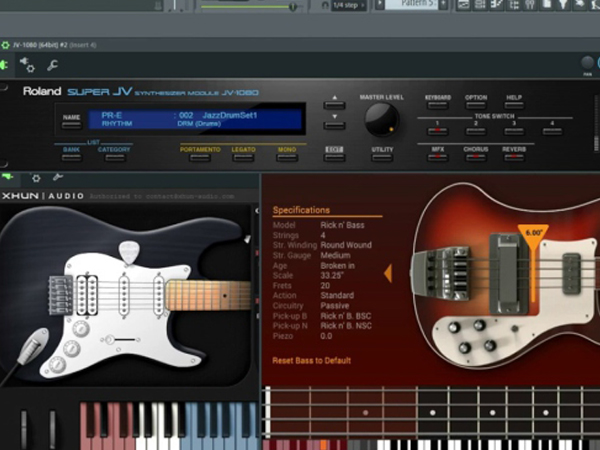Click the playlist view icon in the top toolbar
The height and width of the screenshot is (450, 600).
[463, 4]
